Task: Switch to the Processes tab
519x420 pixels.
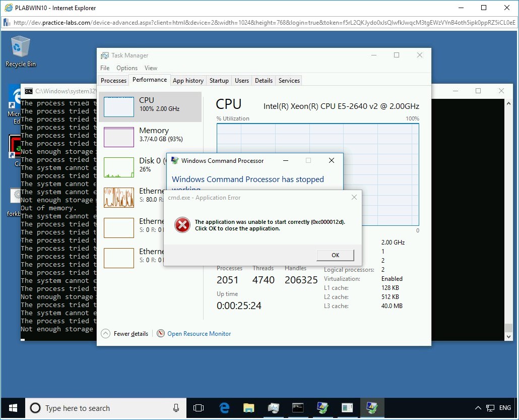Action: (x=113, y=80)
